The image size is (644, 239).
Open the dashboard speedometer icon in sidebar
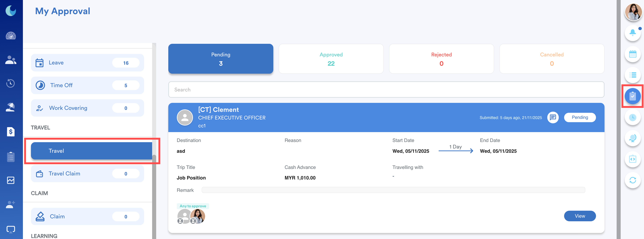[x=11, y=36]
